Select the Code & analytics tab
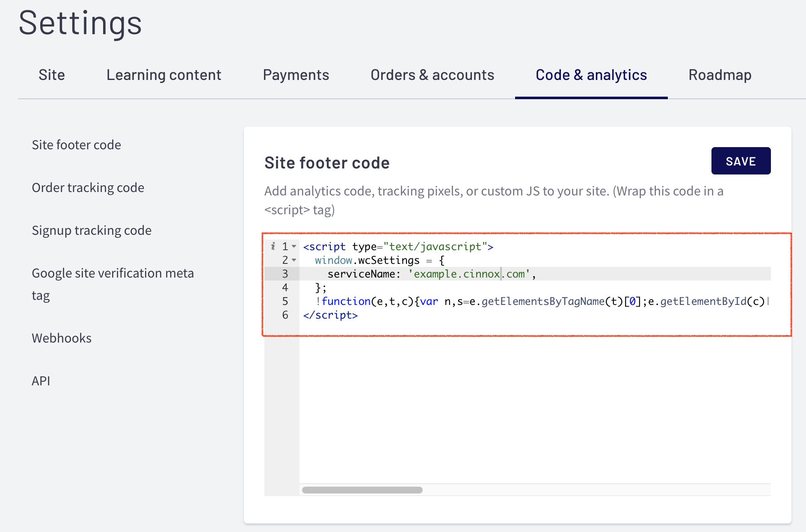This screenshot has width=806, height=532. 591,75
